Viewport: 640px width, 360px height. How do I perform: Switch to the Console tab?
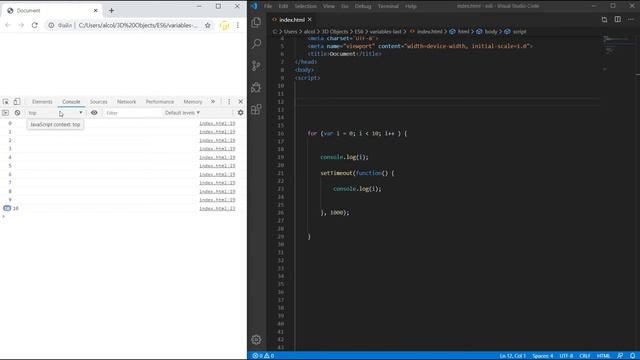(x=71, y=102)
